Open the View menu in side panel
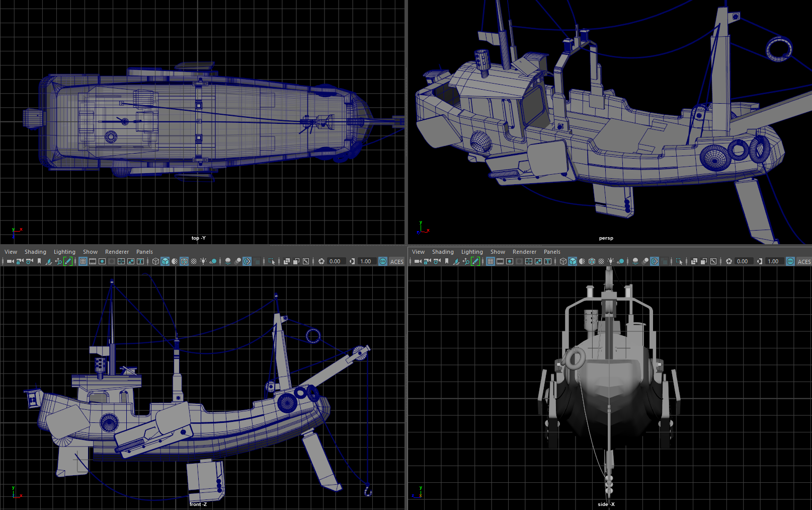 click(x=418, y=252)
